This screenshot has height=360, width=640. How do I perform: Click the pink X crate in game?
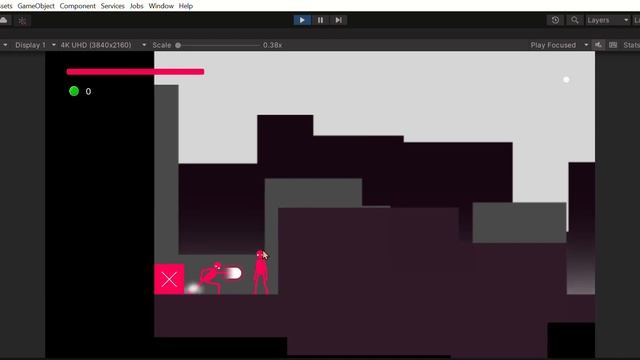(169, 279)
